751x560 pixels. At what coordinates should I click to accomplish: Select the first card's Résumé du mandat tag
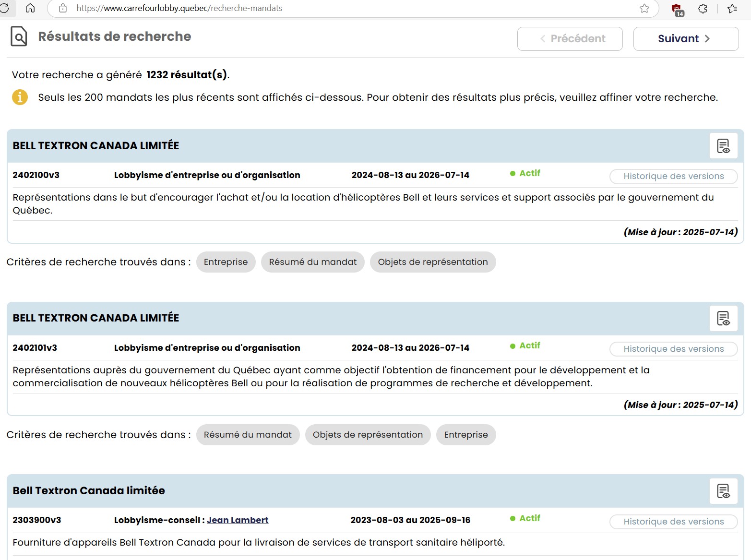(313, 262)
